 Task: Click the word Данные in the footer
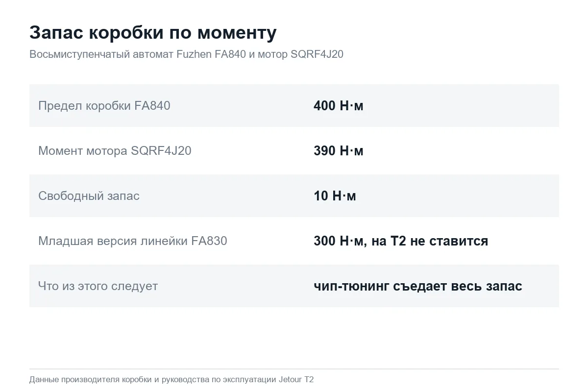coord(43,380)
